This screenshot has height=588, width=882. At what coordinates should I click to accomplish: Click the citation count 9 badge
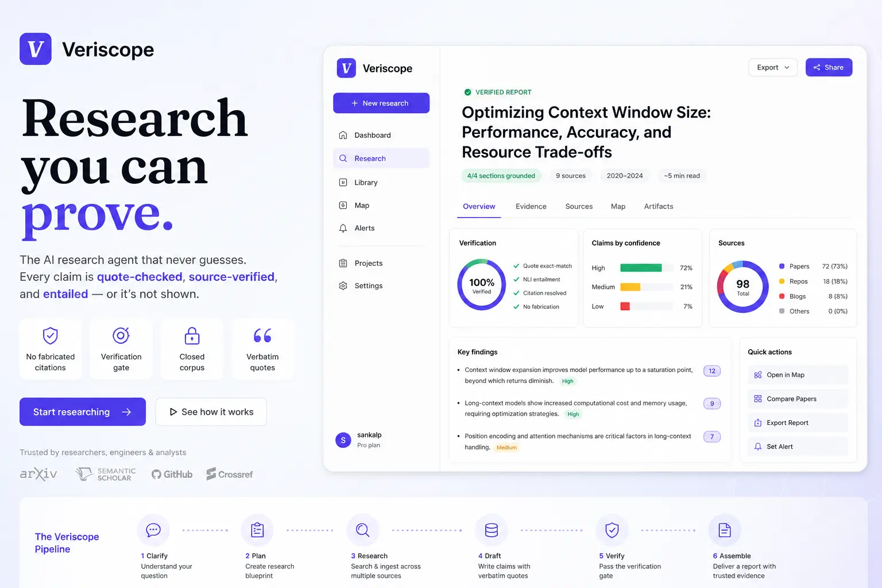[712, 404]
